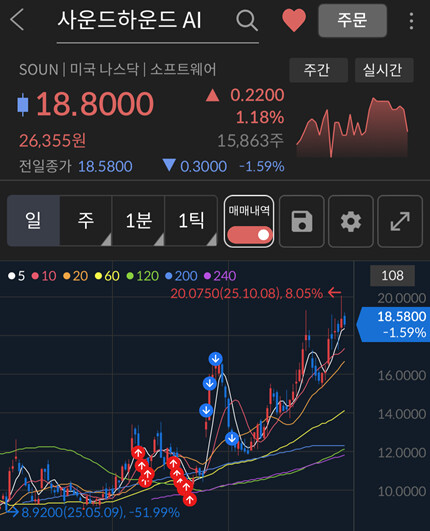Screen dimensions: 430x531
Task: Switch chart to 일 daily tab
Action: pyautogui.click(x=33, y=220)
